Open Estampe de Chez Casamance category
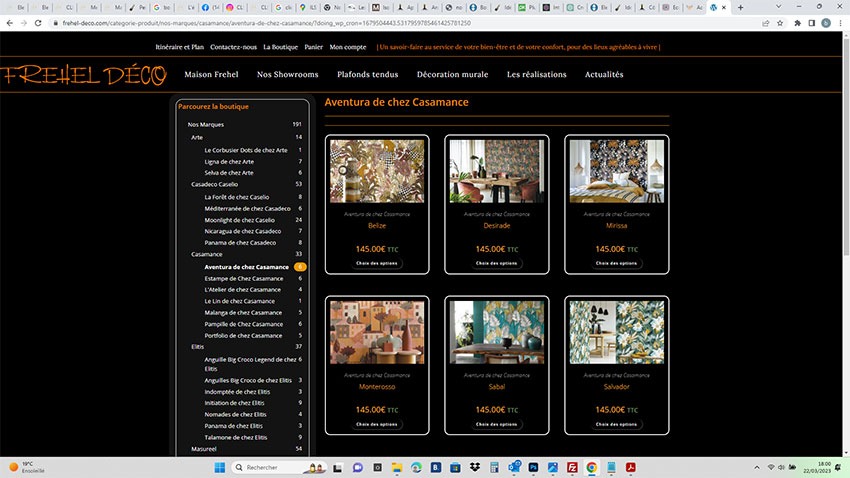The width and height of the screenshot is (850, 478). (243, 279)
